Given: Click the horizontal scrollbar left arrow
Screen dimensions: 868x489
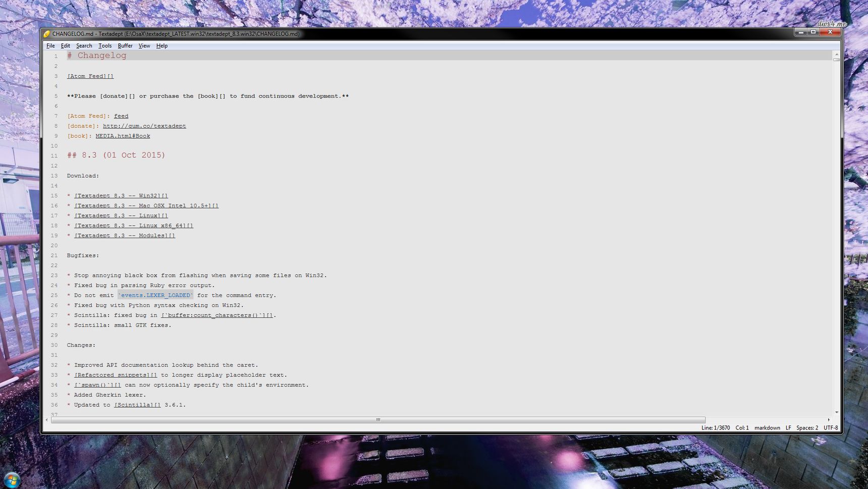Looking at the screenshot, I should click(x=46, y=420).
